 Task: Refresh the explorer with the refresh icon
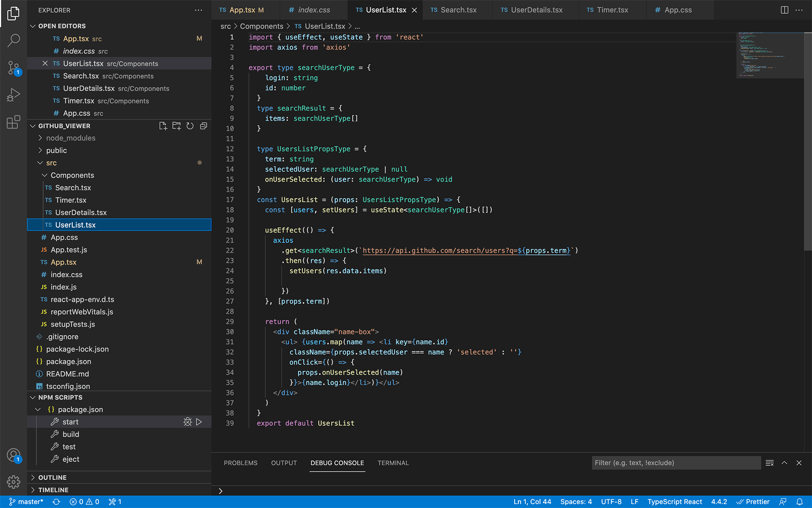(x=190, y=126)
